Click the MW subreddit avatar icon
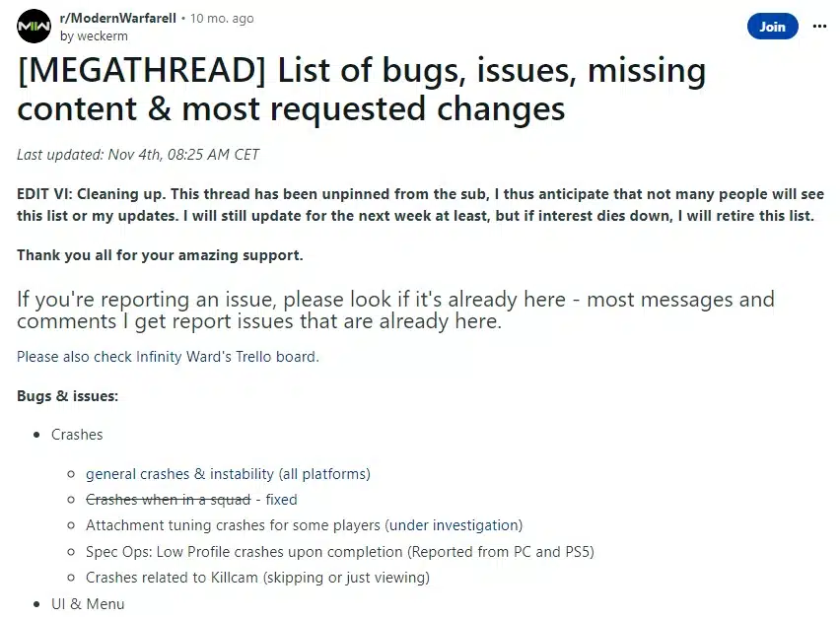This screenshot has width=840, height=619. [x=34, y=27]
